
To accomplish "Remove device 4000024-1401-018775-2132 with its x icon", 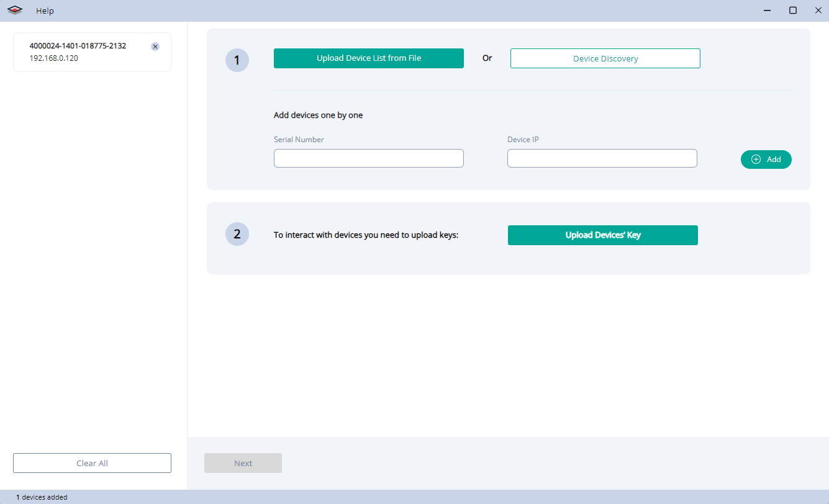I will (155, 47).
